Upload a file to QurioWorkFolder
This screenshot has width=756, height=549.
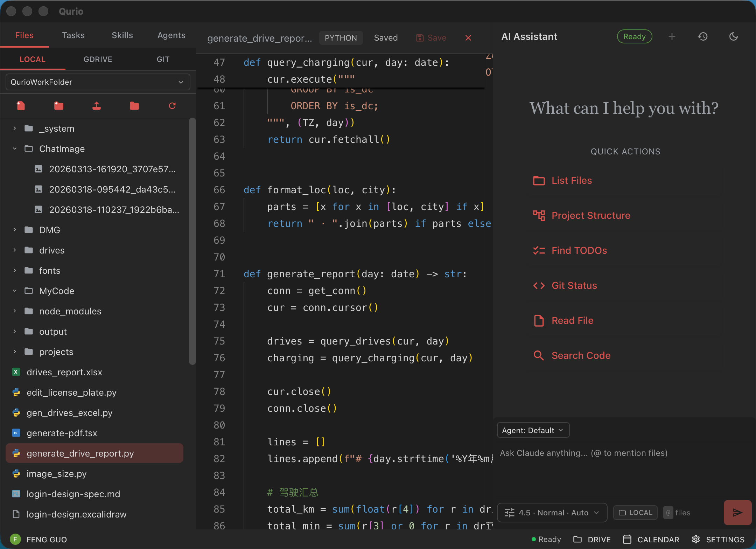coord(96,106)
